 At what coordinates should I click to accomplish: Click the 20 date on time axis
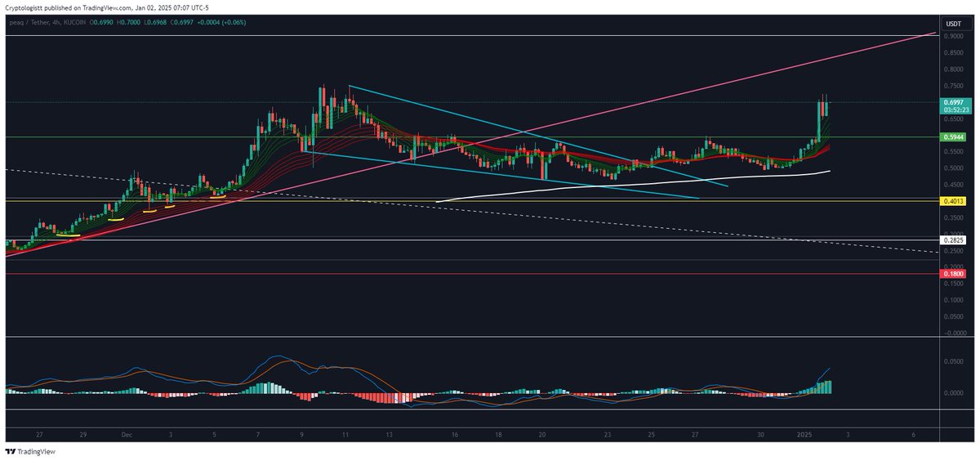(542, 436)
